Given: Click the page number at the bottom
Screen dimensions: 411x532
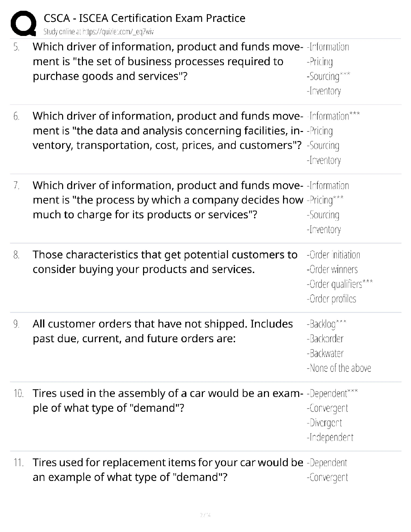Looking at the screenshot, I should pyautogui.click(x=205, y=515).
